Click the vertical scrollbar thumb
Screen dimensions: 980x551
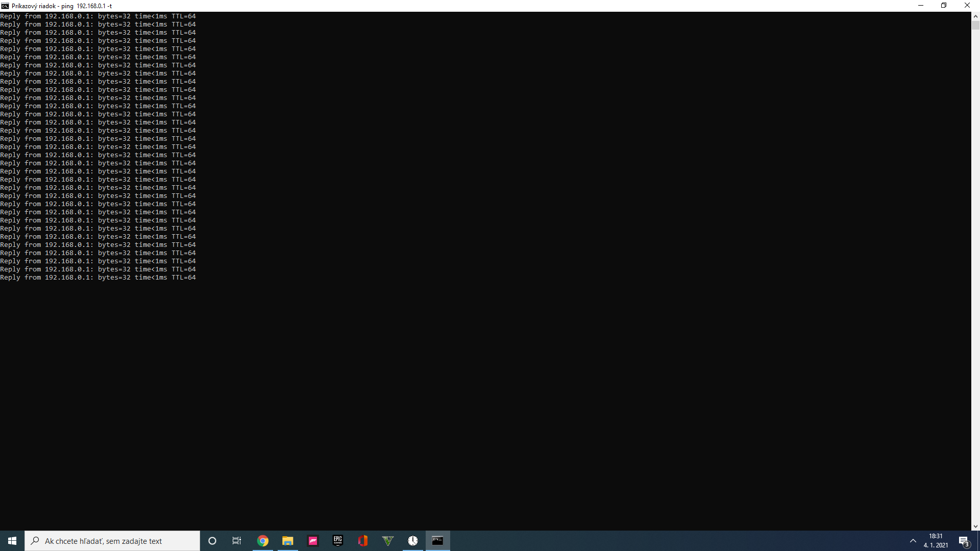click(975, 26)
